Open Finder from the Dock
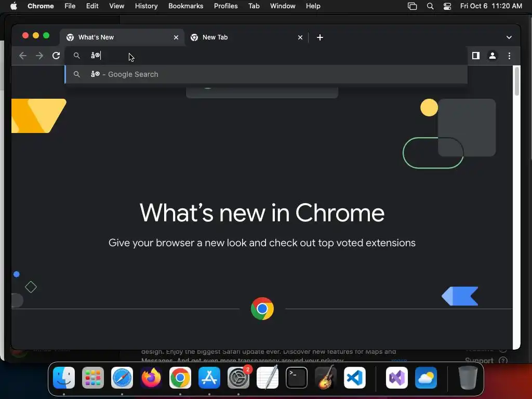 coord(64,378)
